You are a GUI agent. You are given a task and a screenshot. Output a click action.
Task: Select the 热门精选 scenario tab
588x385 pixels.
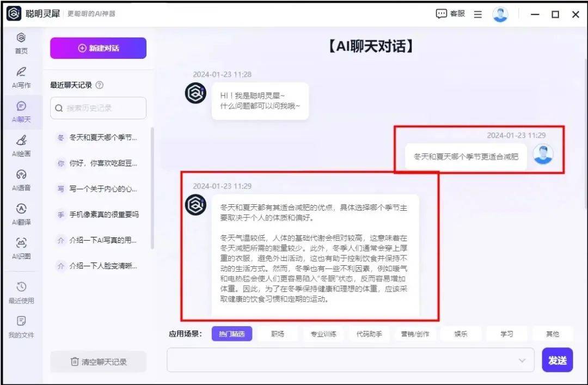coord(232,334)
